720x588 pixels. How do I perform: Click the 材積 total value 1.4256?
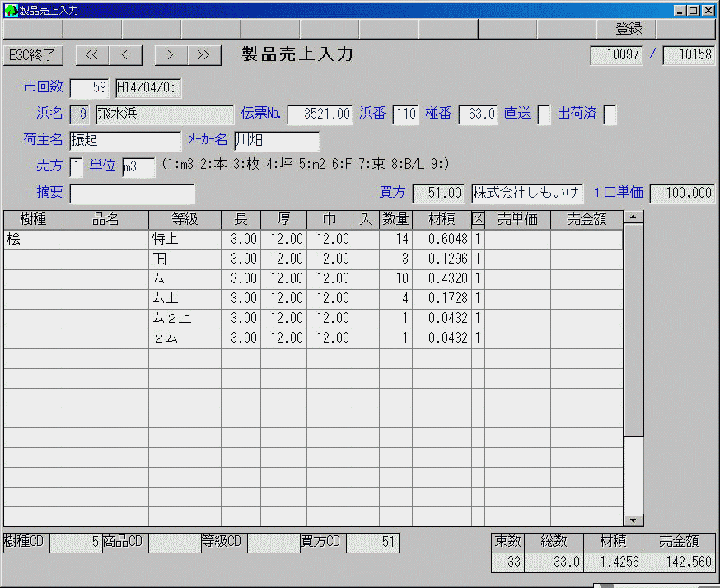pyautogui.click(x=613, y=562)
